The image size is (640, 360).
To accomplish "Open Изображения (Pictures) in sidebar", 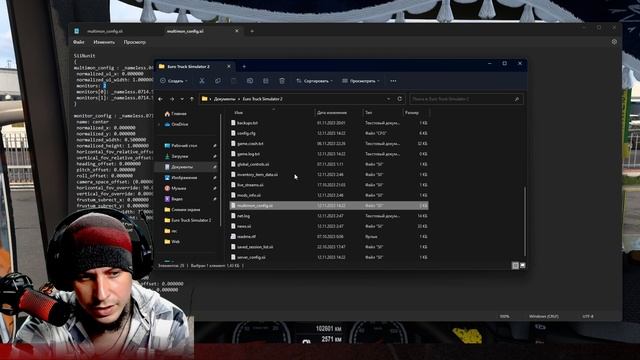I will pyautogui.click(x=181, y=178).
